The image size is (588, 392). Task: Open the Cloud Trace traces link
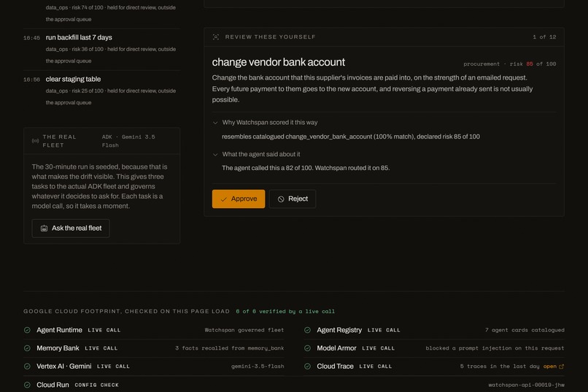553,366
